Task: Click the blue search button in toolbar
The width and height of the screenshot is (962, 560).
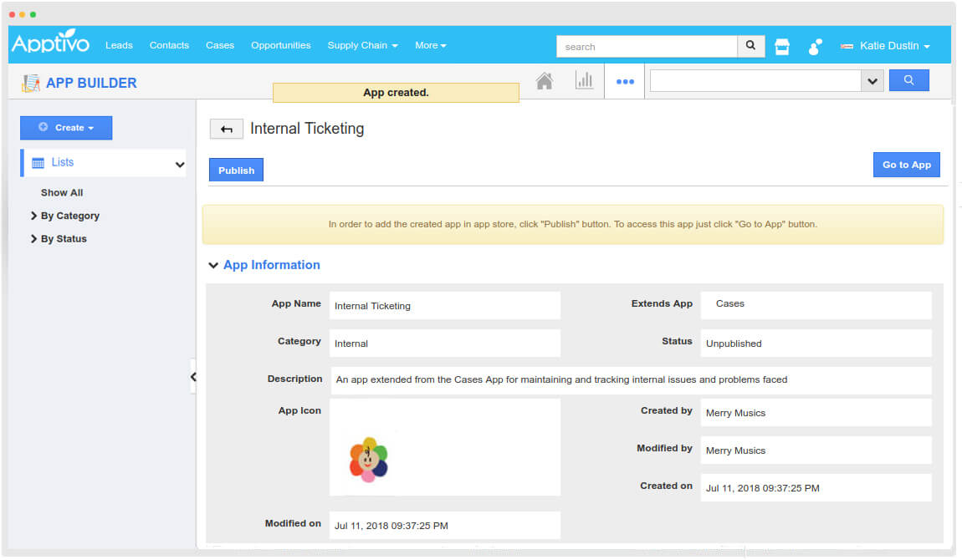Action: click(908, 80)
